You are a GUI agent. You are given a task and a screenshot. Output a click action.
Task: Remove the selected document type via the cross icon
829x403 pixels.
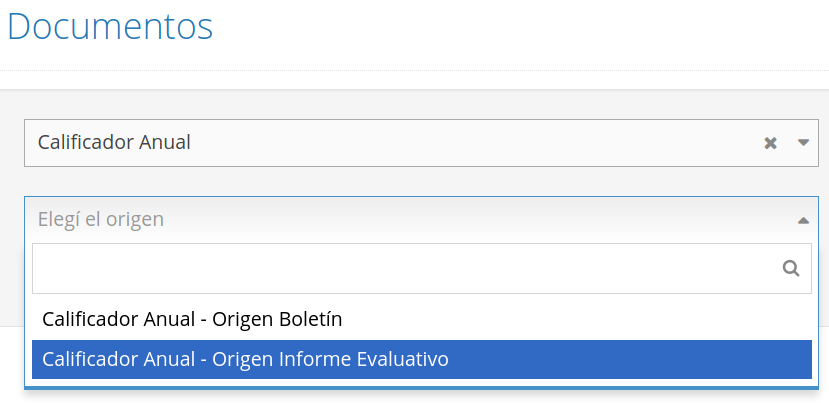[x=770, y=143]
